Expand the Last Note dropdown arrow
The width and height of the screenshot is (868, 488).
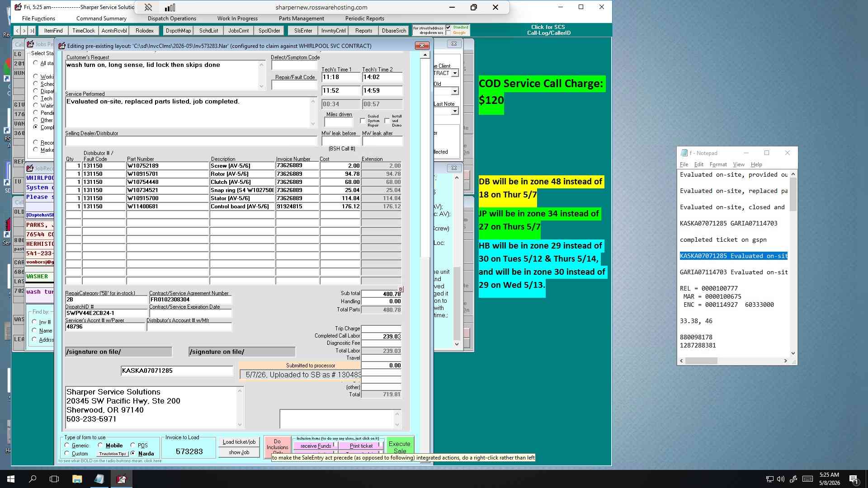tap(455, 111)
